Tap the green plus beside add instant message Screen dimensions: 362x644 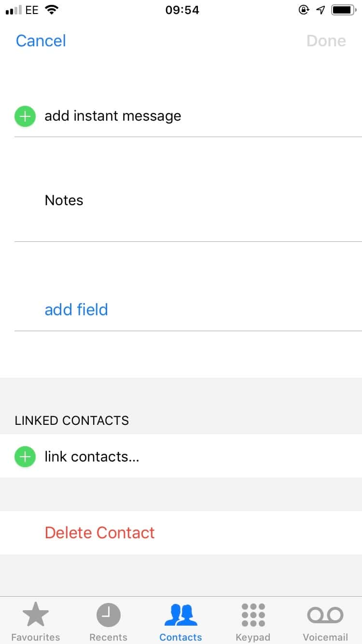[25, 116]
